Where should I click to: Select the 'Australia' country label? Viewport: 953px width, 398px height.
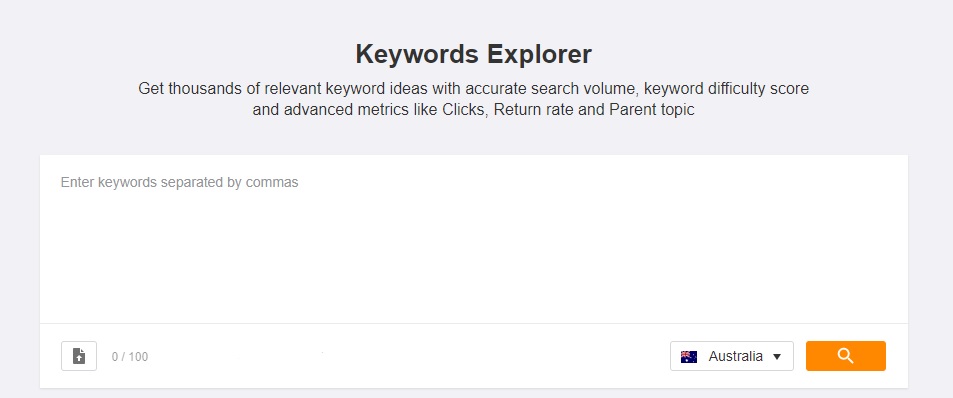pyautogui.click(x=735, y=356)
